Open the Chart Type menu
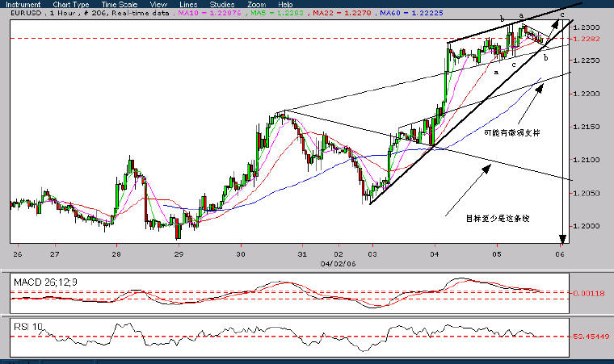The width and height of the screenshot is (614, 364). point(71,5)
